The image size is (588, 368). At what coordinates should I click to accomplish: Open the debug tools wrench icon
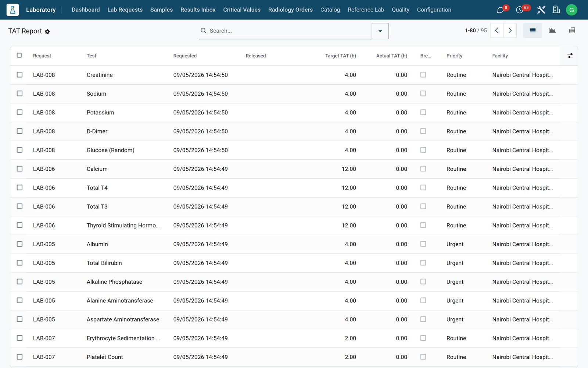click(x=541, y=10)
